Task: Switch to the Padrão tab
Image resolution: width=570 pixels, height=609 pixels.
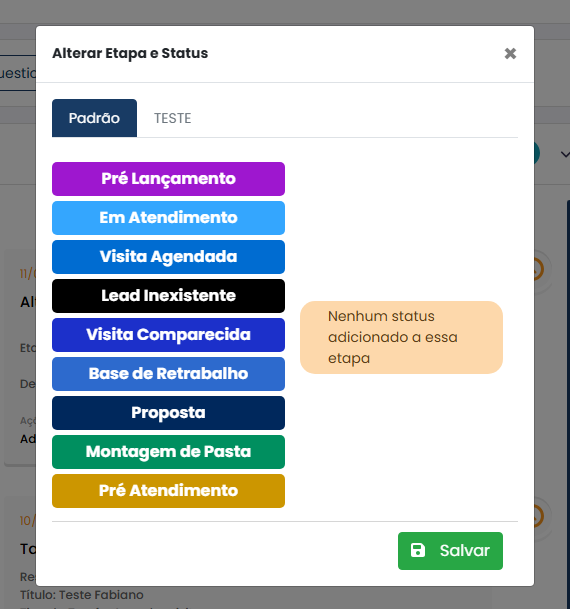Action: 94,118
